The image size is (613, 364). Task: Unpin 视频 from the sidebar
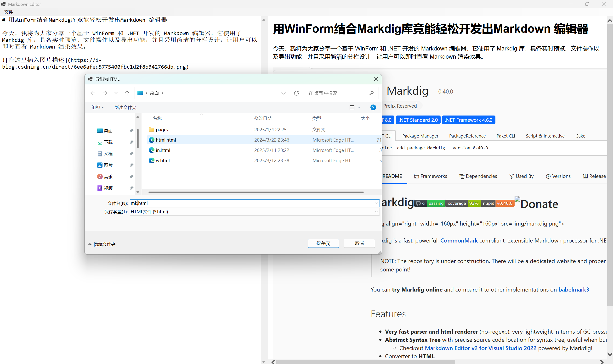132,188
